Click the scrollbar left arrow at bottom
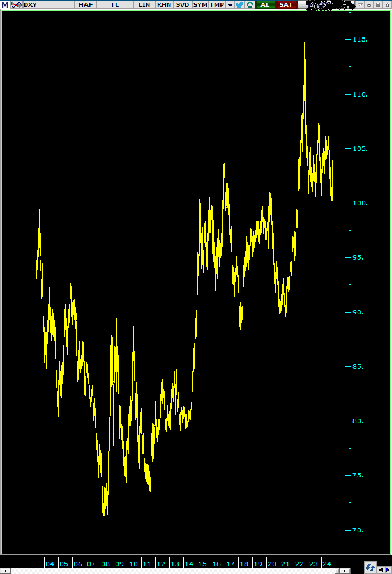Viewport: 392px width, 574px height. (4, 570)
